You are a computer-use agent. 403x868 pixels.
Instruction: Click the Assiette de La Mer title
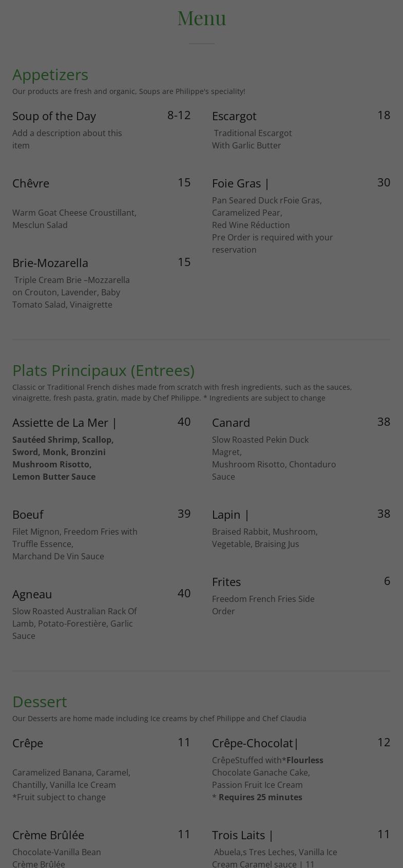(64, 423)
